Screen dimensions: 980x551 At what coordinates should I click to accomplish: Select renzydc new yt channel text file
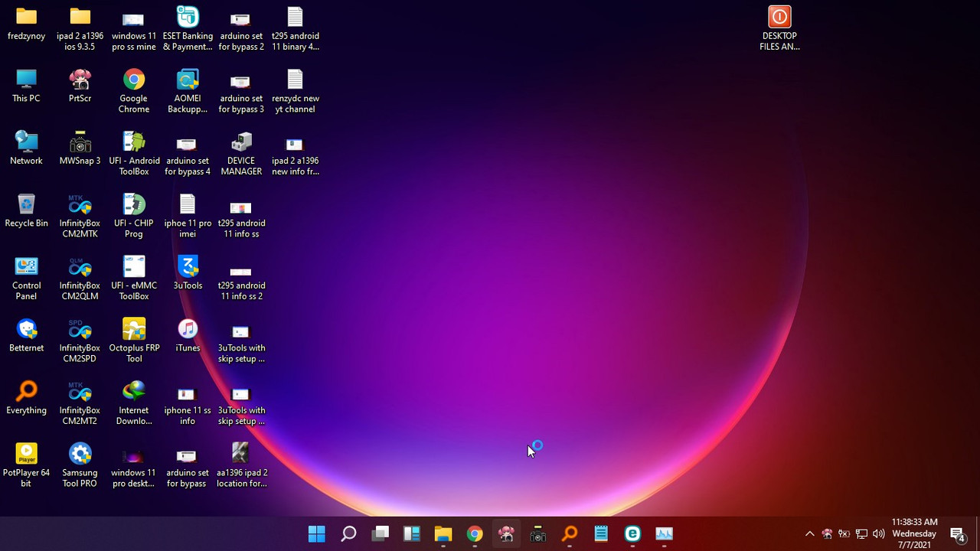coord(296,92)
